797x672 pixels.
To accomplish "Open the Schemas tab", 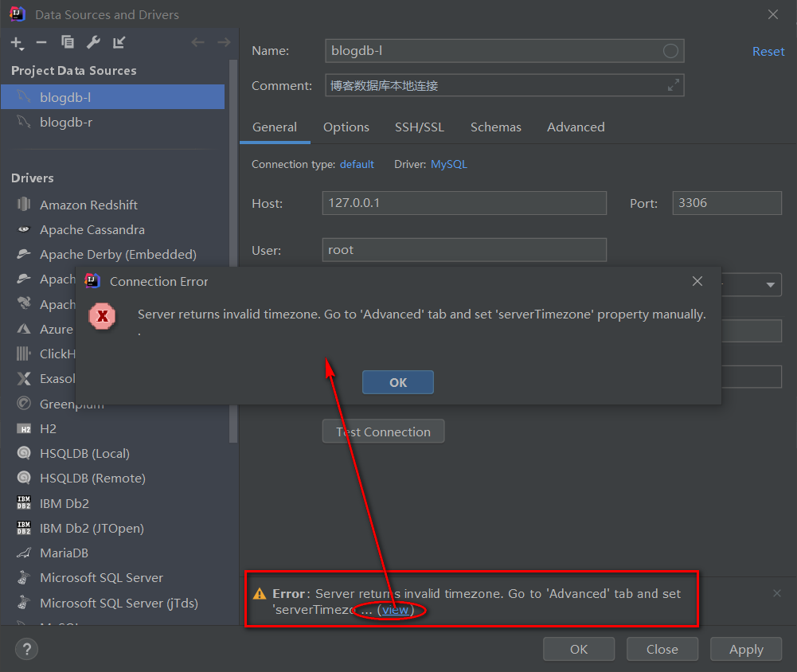I will 495,127.
